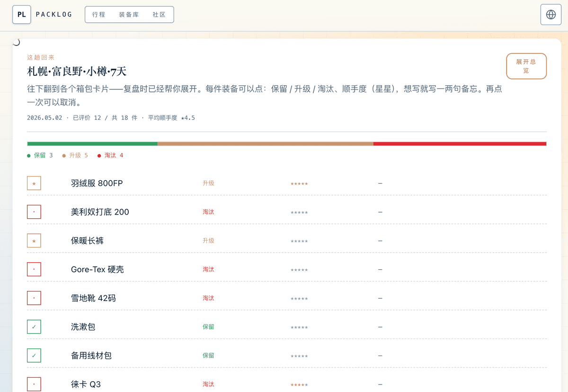Set the star rating for 美利奴打底 200
This screenshot has height=392, width=568.
pos(299,213)
